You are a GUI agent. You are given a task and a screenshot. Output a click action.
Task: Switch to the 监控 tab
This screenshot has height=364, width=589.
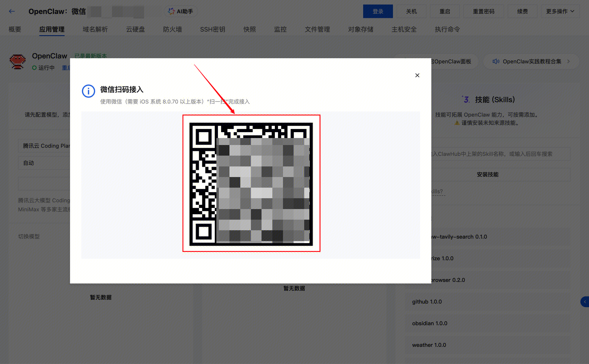coord(280,29)
